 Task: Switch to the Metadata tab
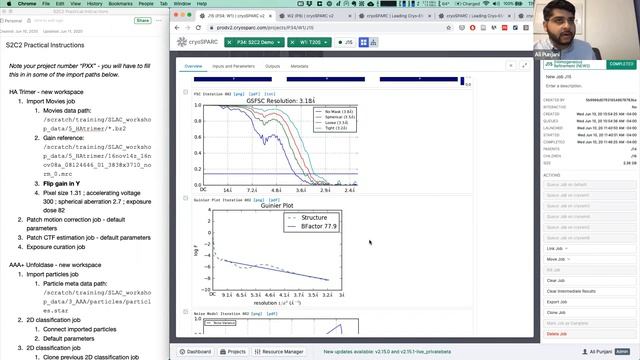(x=299, y=66)
